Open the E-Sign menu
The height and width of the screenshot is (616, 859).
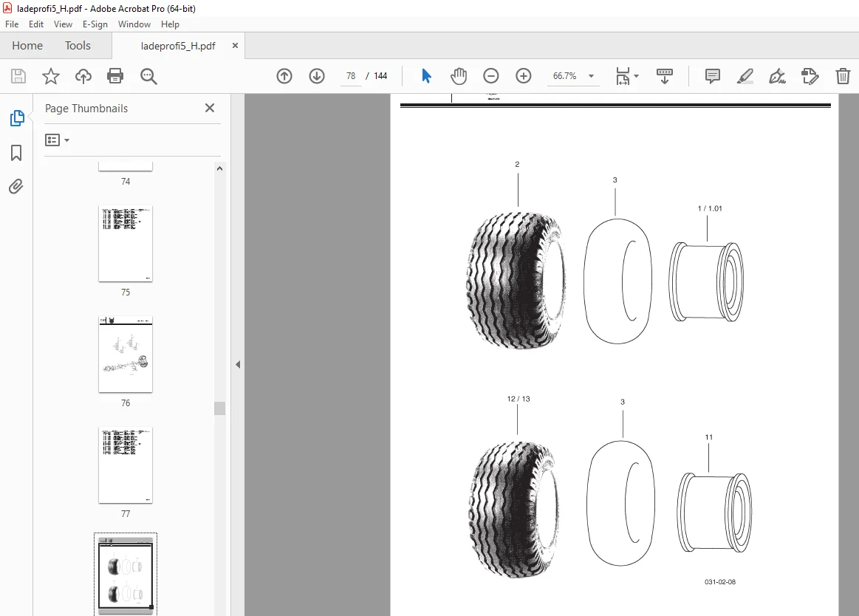pos(95,24)
